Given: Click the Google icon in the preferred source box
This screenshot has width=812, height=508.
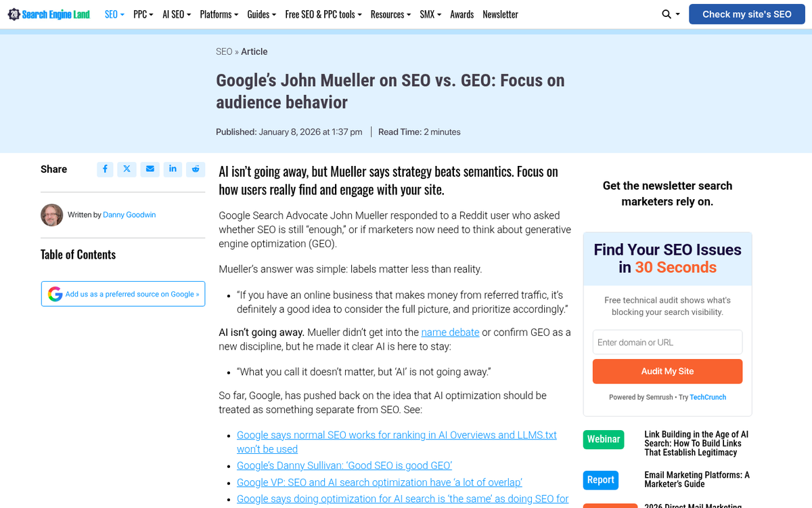Looking at the screenshot, I should [x=55, y=293].
